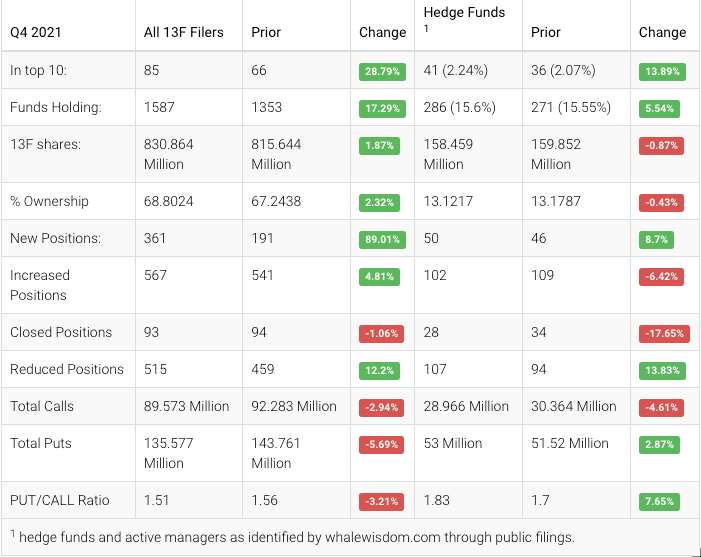Click the red -5.69% Total Puts badge
This screenshot has height=557, width=701.
381,444
